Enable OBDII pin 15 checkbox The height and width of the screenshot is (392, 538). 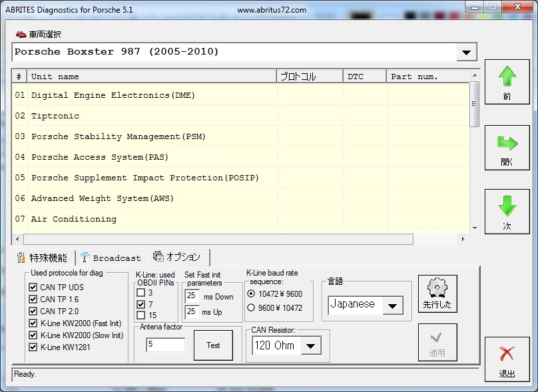[140, 315]
